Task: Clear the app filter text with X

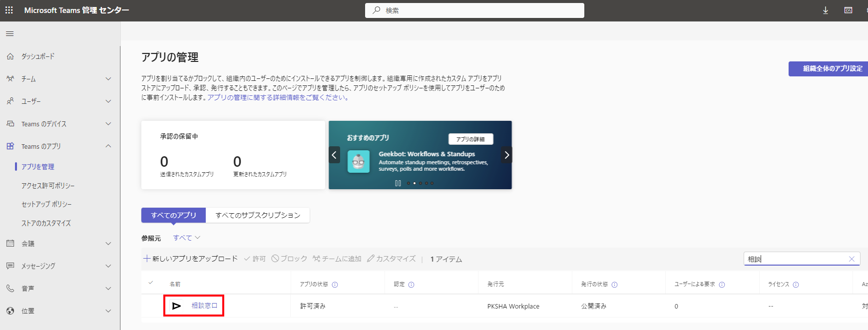Action: click(x=852, y=259)
